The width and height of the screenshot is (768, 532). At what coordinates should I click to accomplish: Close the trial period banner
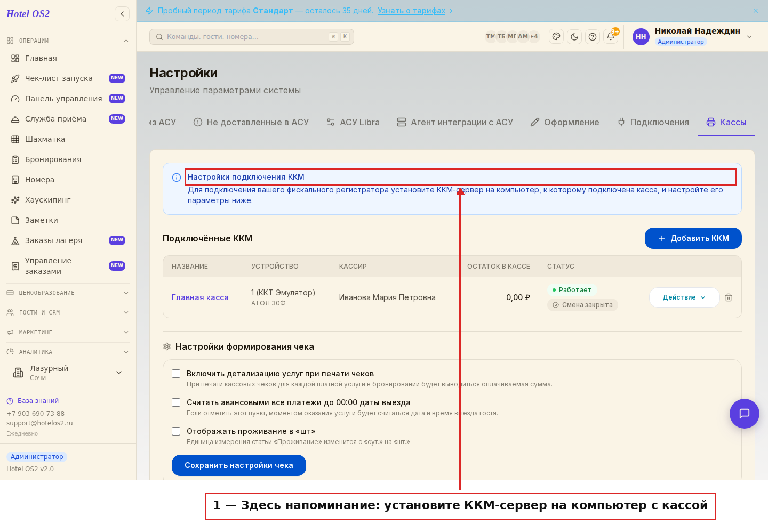pos(756,11)
